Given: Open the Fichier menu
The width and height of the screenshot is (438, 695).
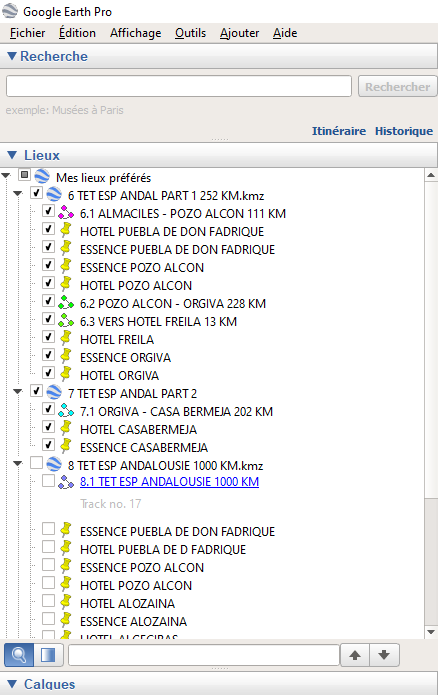Looking at the screenshot, I should click(x=27, y=33).
